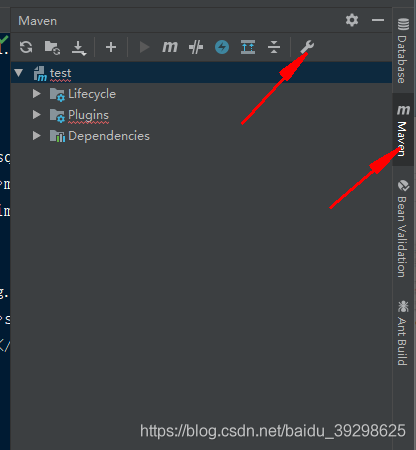Toggle Offline mode lightning icon

(x=222, y=47)
